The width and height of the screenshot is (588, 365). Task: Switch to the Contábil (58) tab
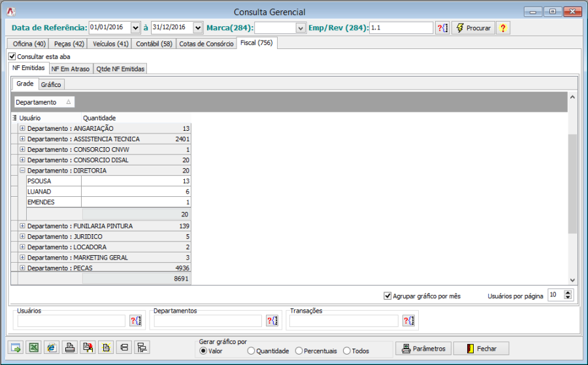coord(154,44)
